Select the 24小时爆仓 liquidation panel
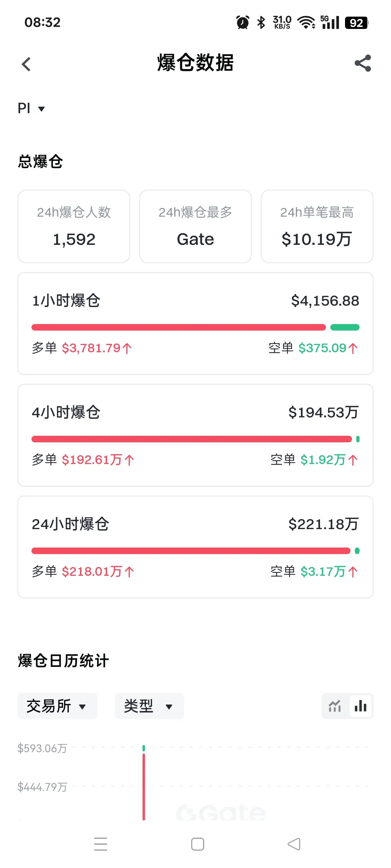Viewport: 391px width, 868px height. tap(195, 547)
